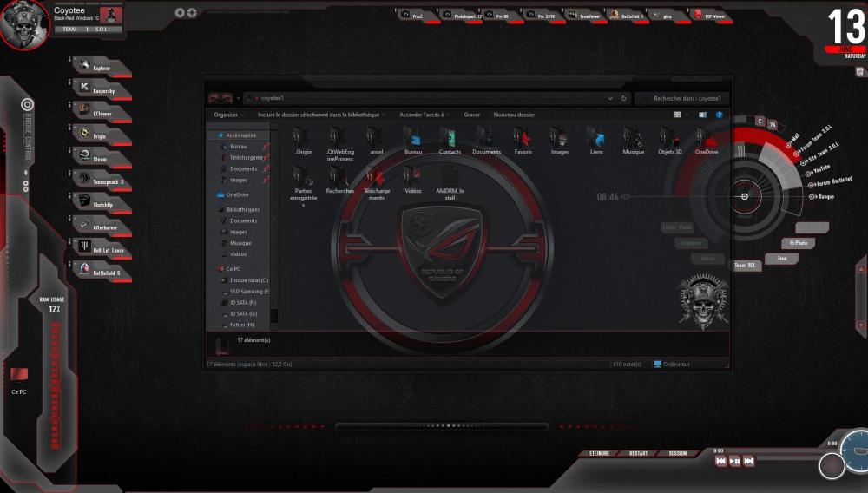Select Graver in the Explorer command bar
This screenshot has height=493, width=868.
471,115
